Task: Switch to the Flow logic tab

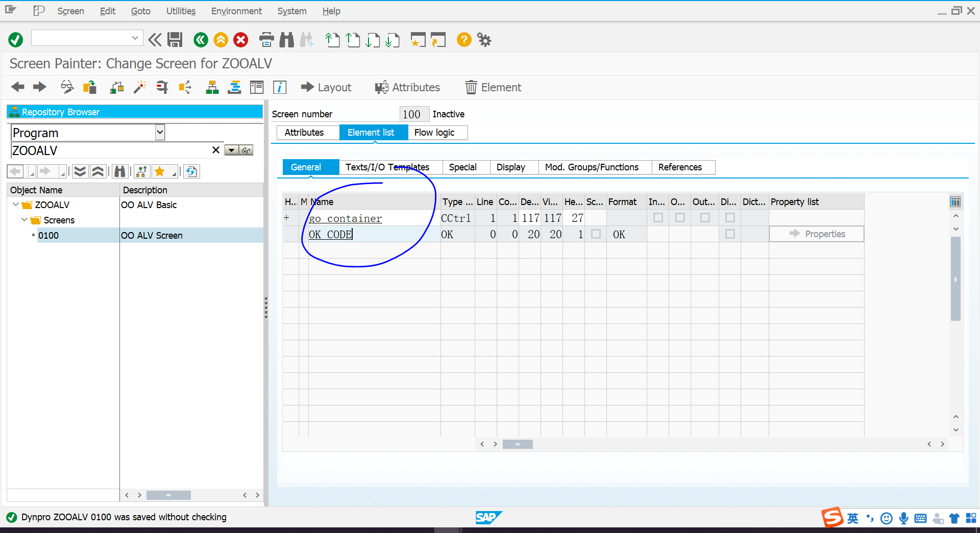Action: [433, 132]
